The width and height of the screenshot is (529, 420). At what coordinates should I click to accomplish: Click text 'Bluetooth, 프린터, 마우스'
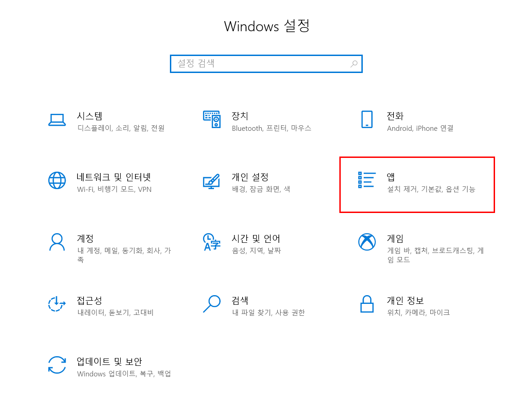point(271,128)
